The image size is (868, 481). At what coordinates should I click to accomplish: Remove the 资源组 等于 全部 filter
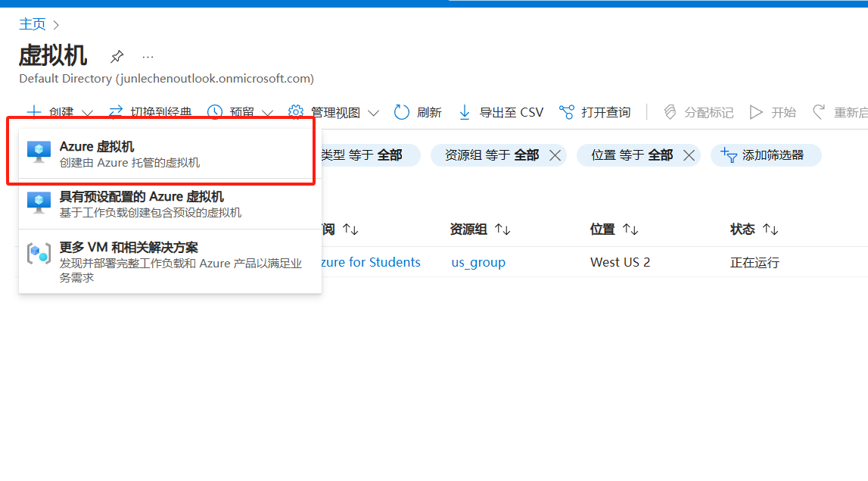555,155
